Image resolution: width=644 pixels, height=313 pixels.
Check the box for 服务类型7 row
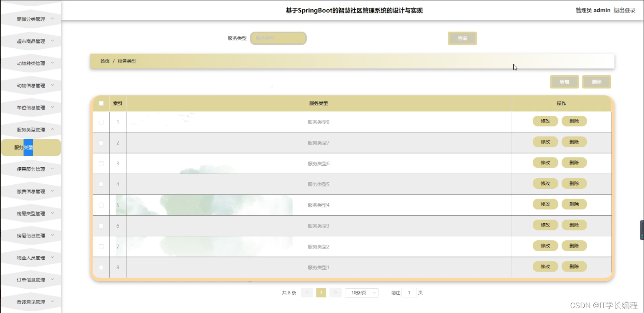click(101, 142)
